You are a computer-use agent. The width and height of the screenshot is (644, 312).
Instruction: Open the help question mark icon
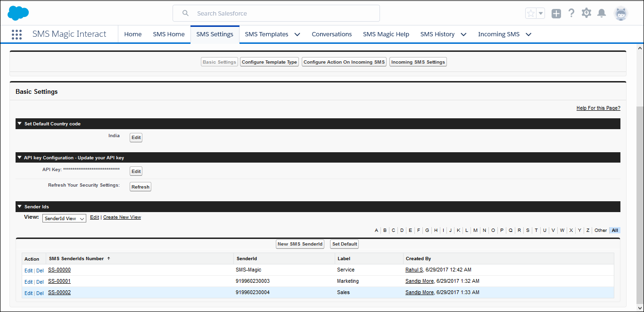(571, 13)
